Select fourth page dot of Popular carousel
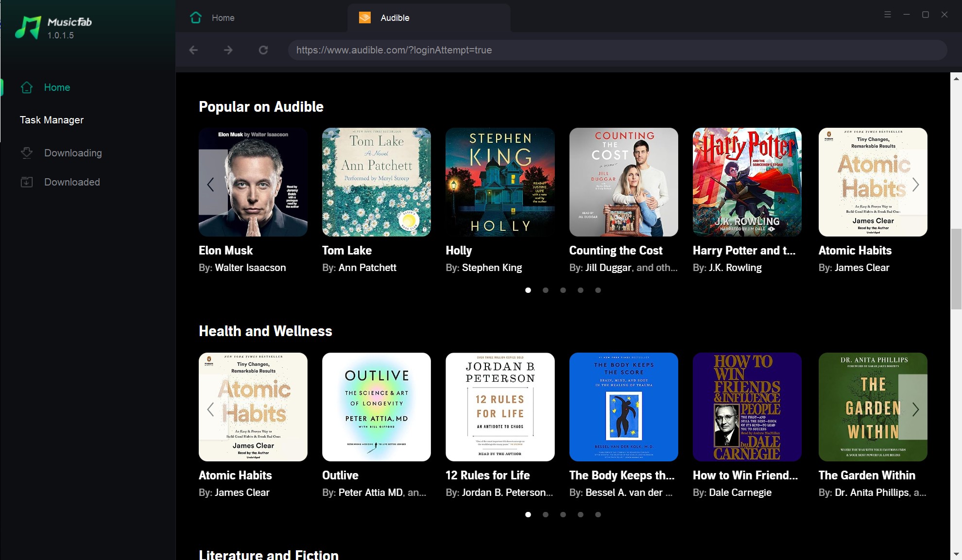Viewport: 962px width, 560px height. click(x=581, y=290)
